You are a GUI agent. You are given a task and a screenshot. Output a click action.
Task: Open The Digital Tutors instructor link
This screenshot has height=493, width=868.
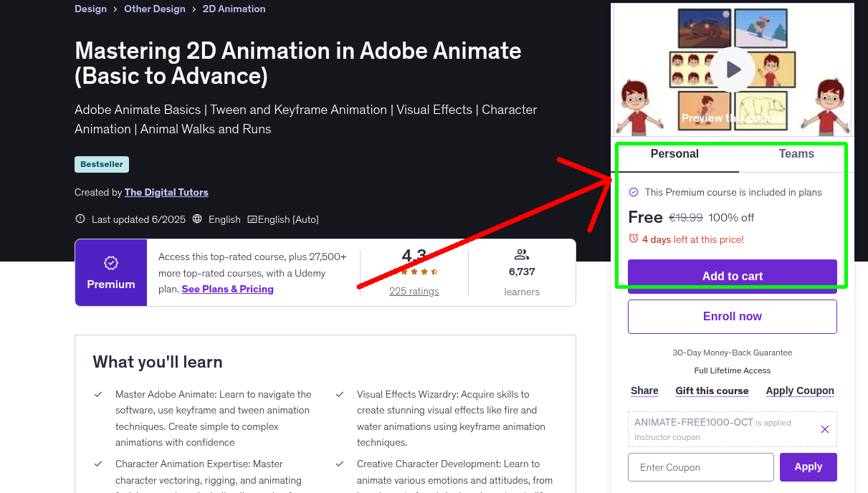166,192
